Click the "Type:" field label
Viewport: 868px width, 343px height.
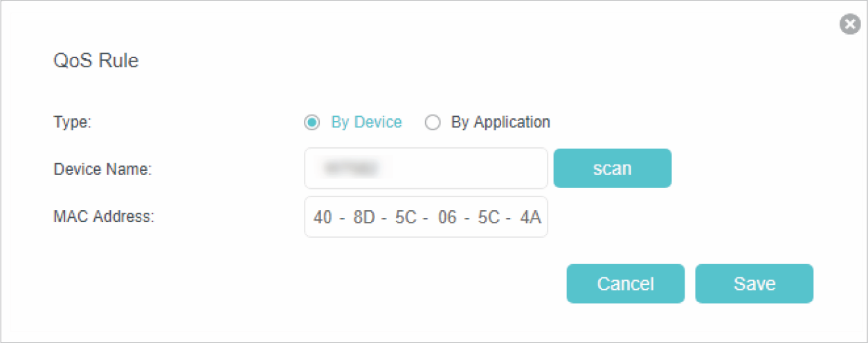[73, 123]
